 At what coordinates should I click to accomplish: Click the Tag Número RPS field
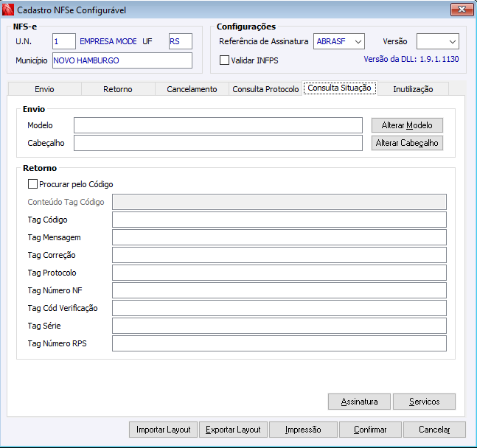pyautogui.click(x=279, y=343)
